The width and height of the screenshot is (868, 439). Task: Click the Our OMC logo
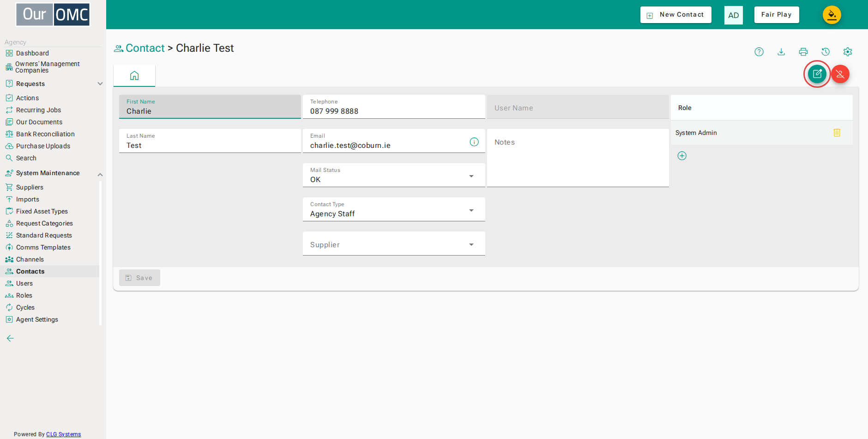click(53, 14)
